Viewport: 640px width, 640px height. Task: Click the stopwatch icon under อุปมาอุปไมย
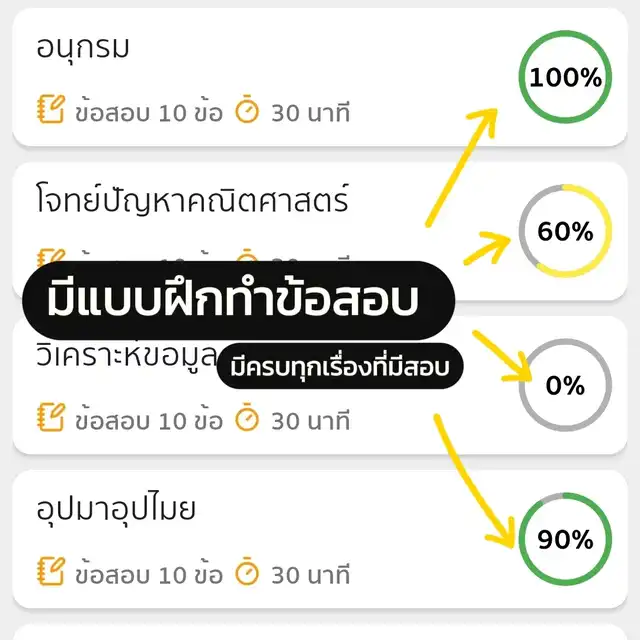tap(247, 573)
